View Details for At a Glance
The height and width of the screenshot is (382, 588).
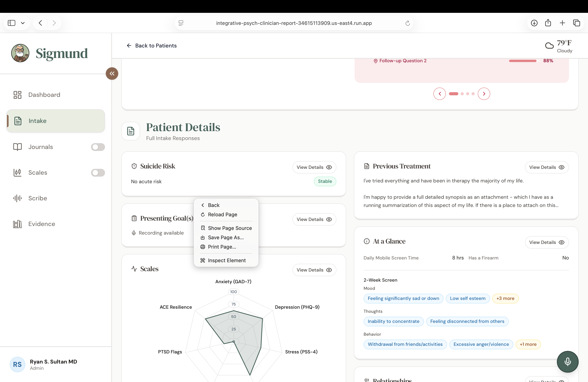[x=547, y=242]
